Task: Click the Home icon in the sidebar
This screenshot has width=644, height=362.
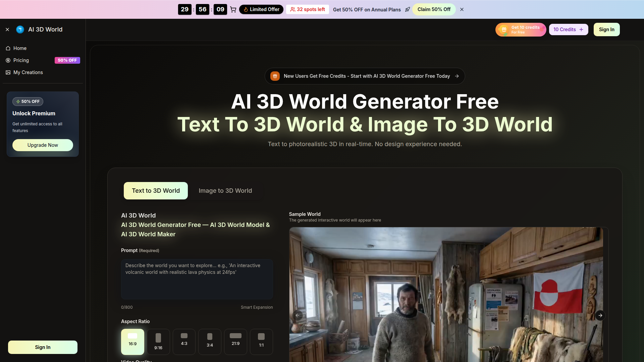Action: click(x=8, y=48)
